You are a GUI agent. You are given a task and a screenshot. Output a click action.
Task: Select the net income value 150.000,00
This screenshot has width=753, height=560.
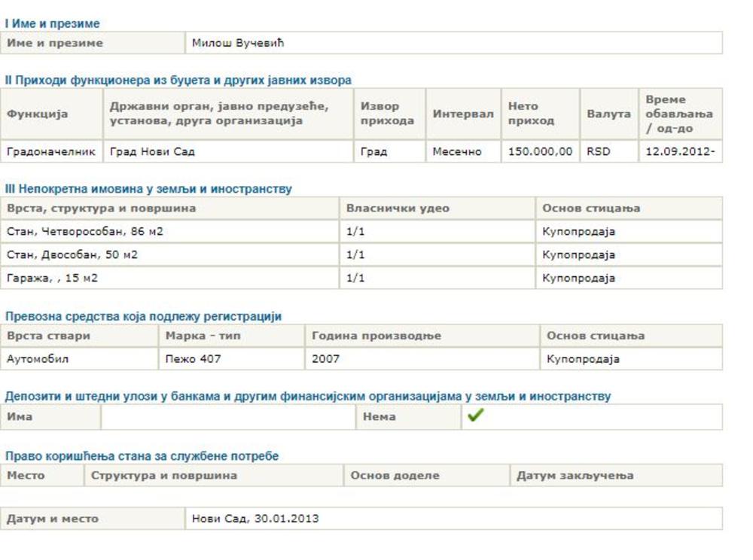pyautogui.click(x=539, y=151)
